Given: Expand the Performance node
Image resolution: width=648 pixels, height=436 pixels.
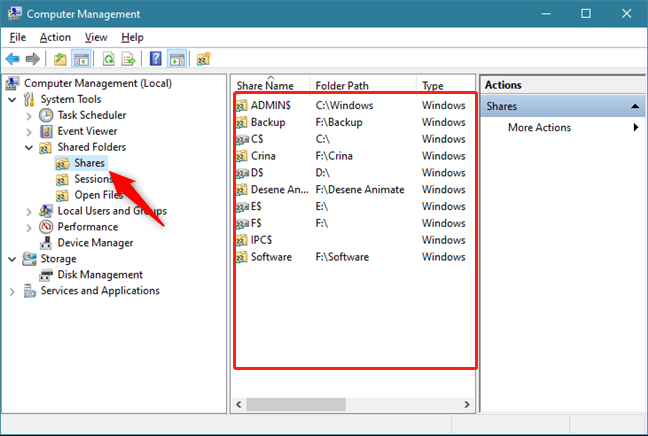Looking at the screenshot, I should tap(29, 228).
